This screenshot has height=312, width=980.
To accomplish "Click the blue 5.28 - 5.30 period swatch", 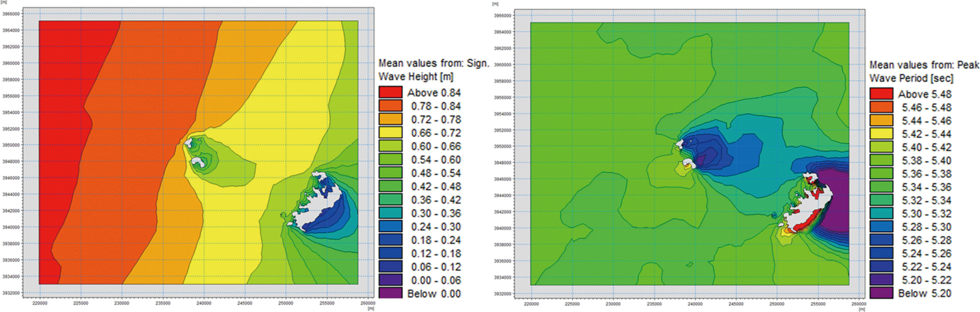I will coord(881,227).
